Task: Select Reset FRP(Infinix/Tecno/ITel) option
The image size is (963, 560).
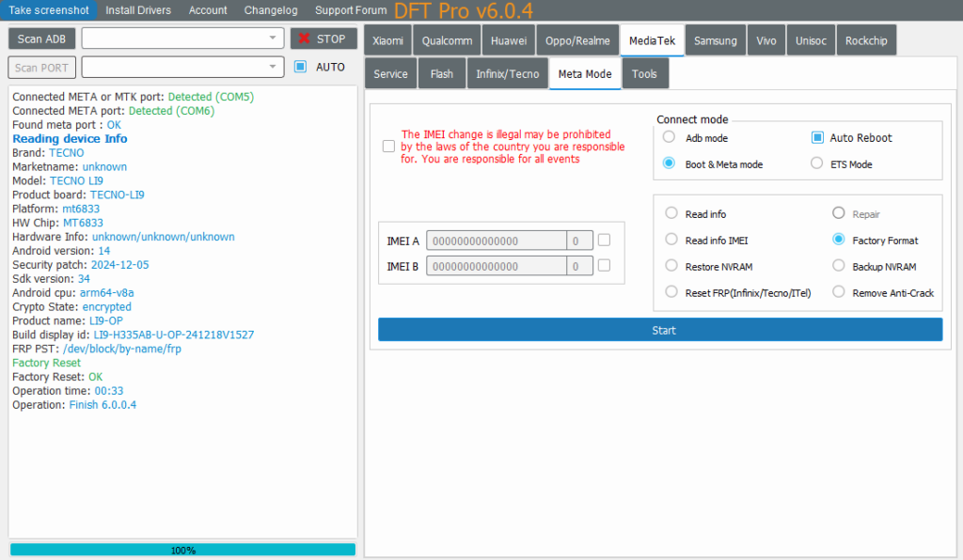Action: point(671,292)
